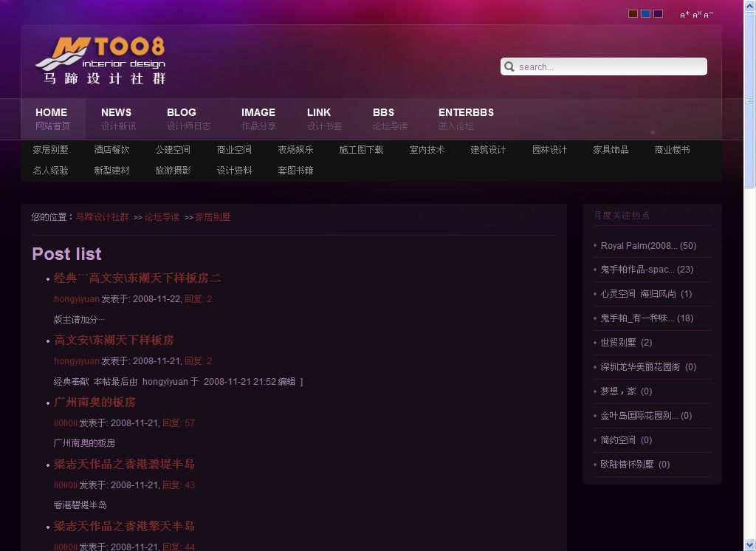The width and height of the screenshot is (756, 551).
Task: Open hot topic Royal Palm(2008... (50)
Action: [648, 245]
